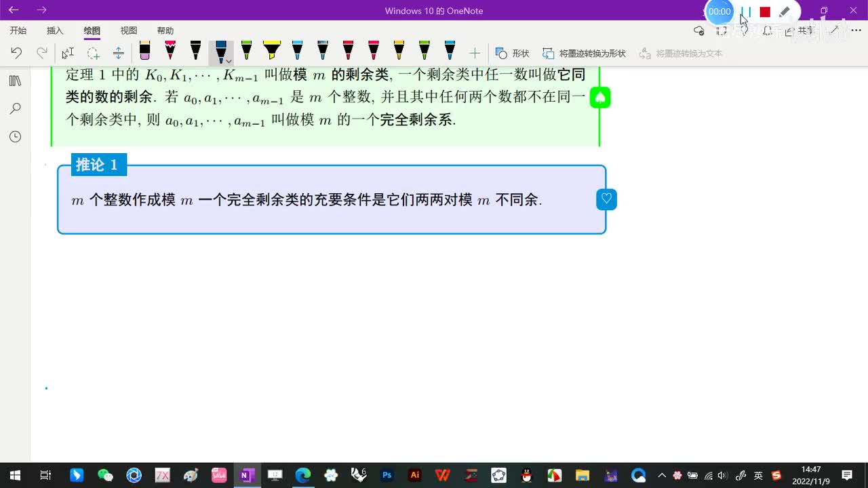Click the 推论 1 heading label

click(98, 165)
